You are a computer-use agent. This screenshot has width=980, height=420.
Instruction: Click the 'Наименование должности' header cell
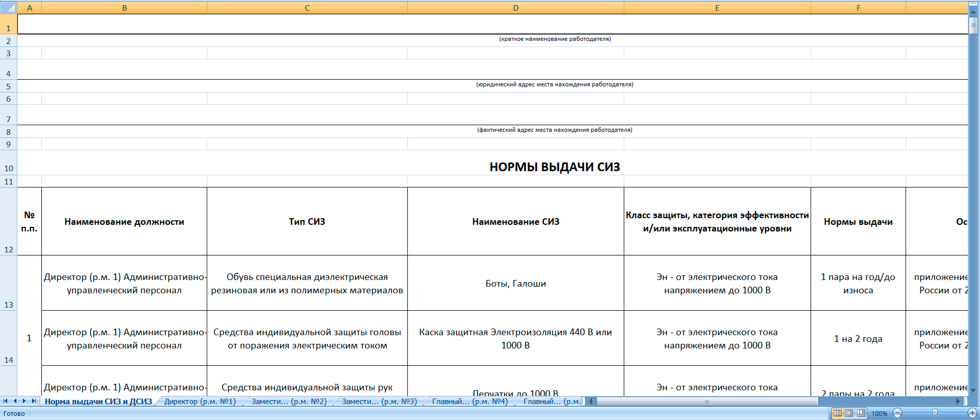(x=124, y=221)
